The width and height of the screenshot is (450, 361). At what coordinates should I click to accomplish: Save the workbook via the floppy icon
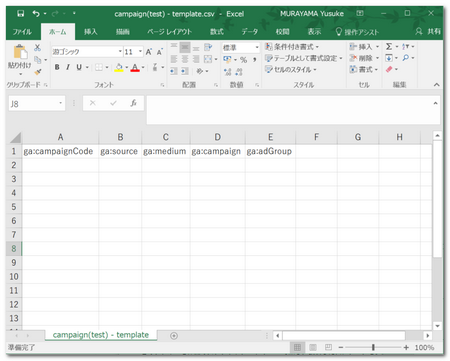pyautogui.click(x=21, y=14)
